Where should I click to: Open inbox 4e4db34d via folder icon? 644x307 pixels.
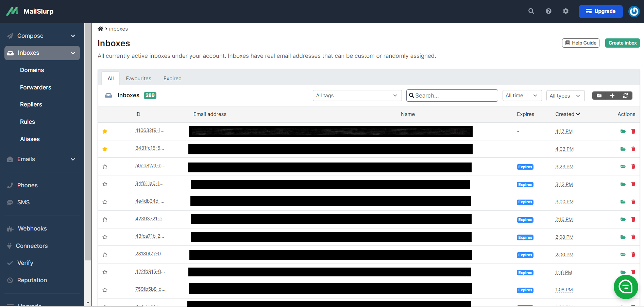tap(623, 202)
